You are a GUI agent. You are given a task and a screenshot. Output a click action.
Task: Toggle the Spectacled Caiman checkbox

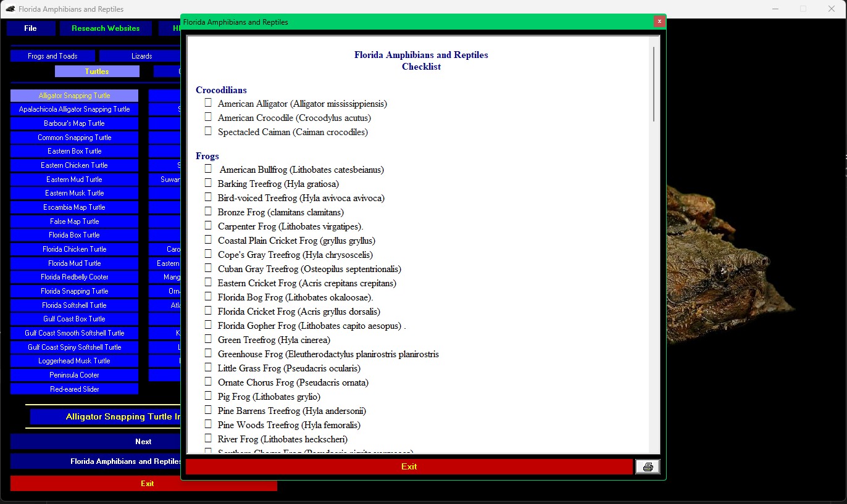pos(208,131)
